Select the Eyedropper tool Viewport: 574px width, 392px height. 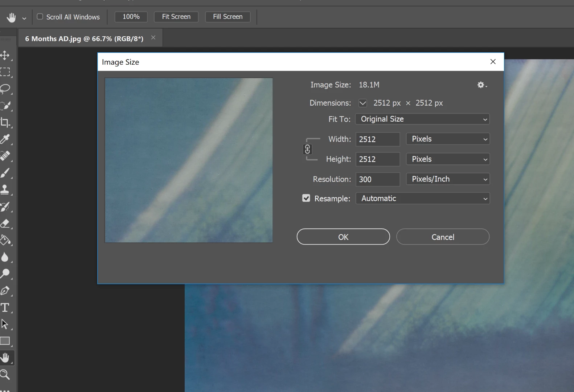click(x=5, y=139)
